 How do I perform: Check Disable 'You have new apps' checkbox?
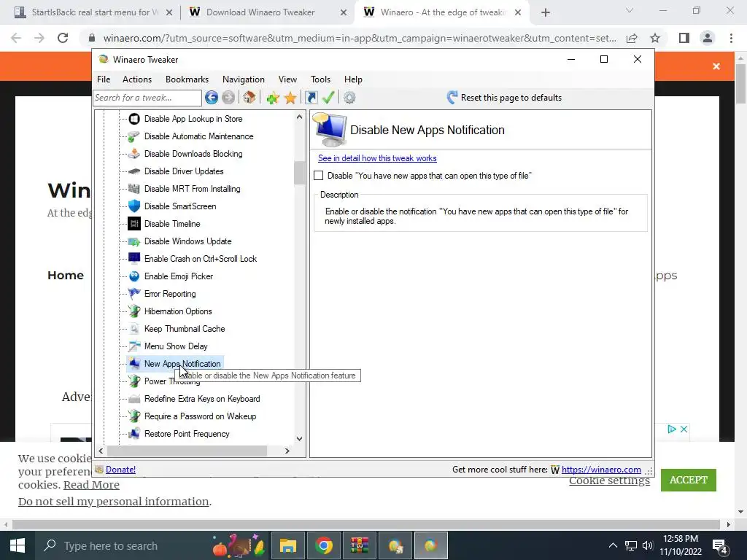click(x=319, y=176)
